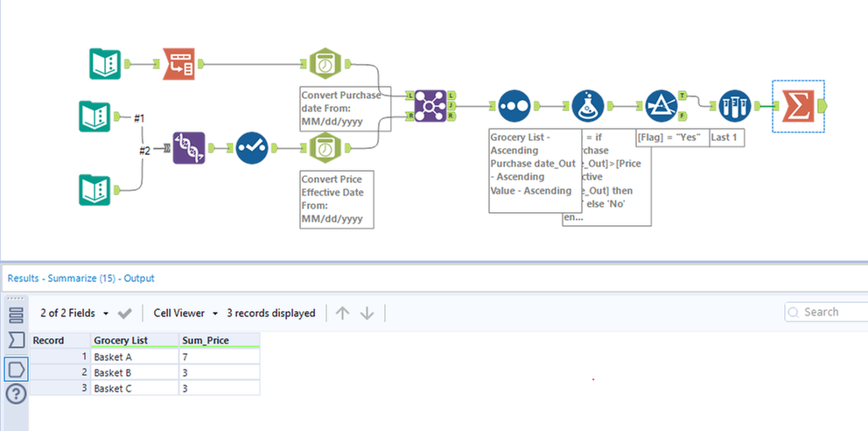The image size is (868, 431).
Task: Select the Basket A cell
Action: coord(135,357)
